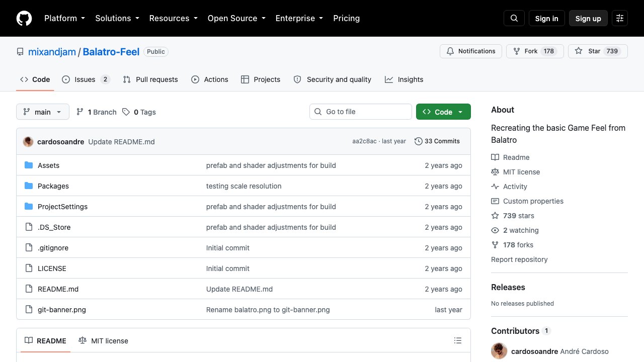Expand the Enterprise menu
The image size is (644, 362).
(299, 18)
